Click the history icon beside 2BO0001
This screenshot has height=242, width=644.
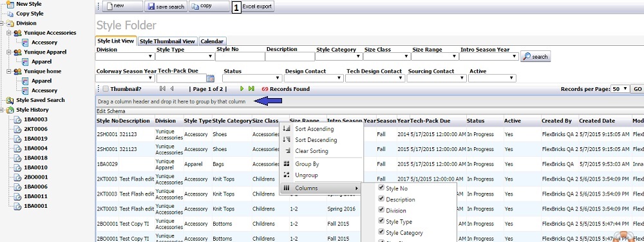(17, 177)
